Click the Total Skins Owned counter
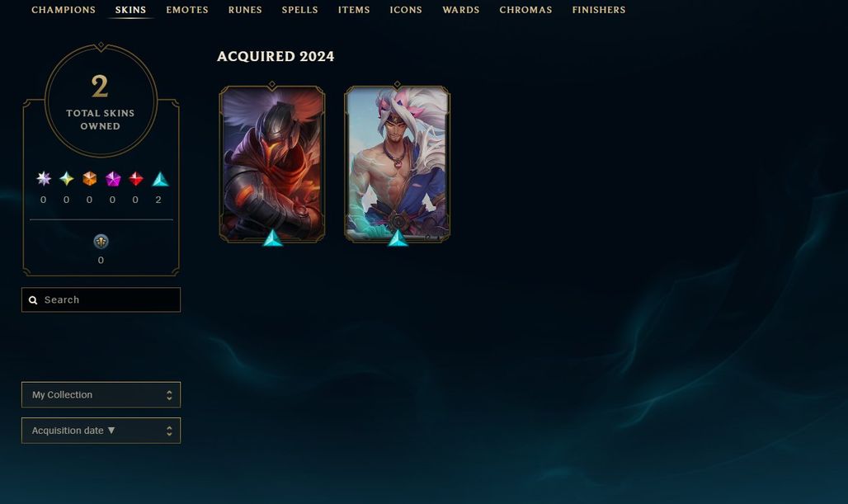Image resolution: width=848 pixels, height=504 pixels. [x=101, y=101]
